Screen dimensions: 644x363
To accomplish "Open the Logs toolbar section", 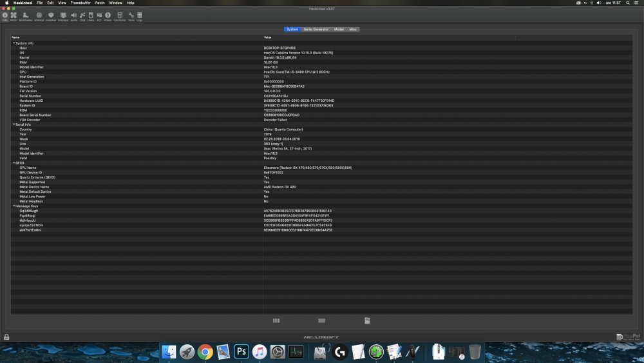I will coord(140,17).
